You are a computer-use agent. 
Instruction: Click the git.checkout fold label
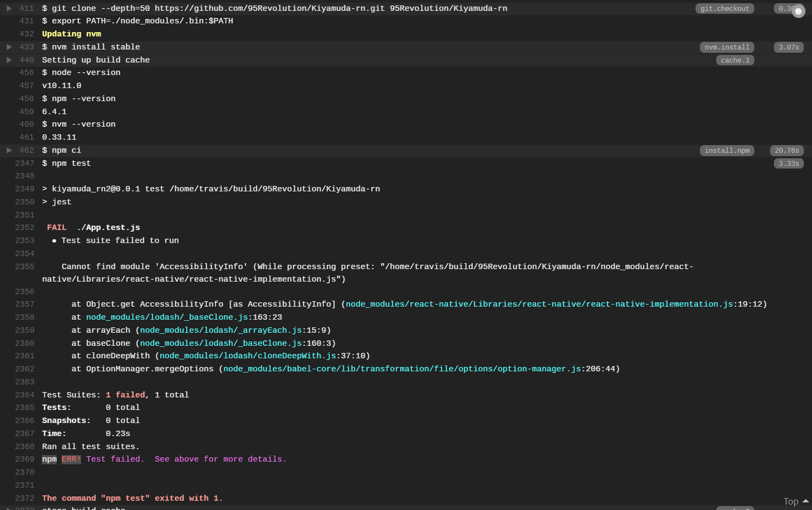[x=724, y=8]
